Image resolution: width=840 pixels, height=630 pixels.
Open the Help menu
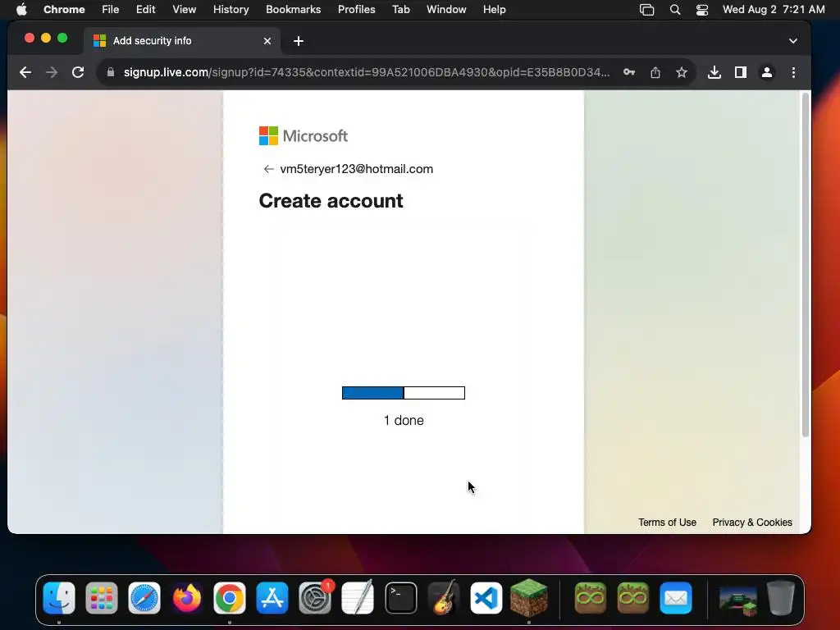click(x=494, y=10)
